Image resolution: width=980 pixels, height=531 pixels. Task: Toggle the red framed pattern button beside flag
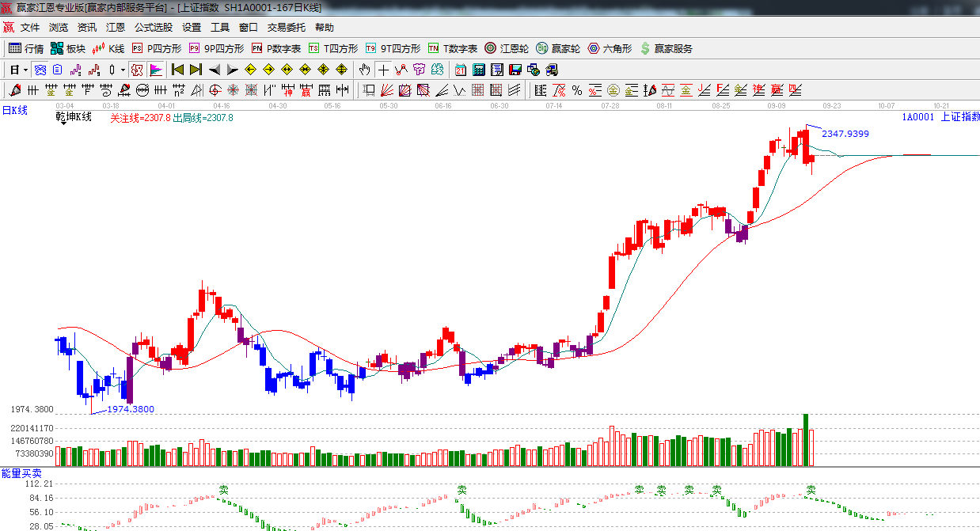pyautogui.click(x=137, y=70)
